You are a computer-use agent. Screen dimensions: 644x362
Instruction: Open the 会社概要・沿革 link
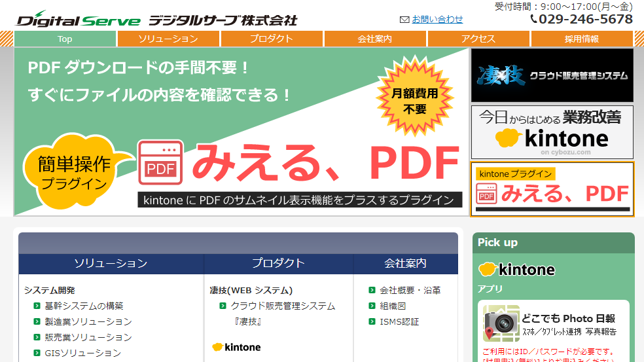410,290
